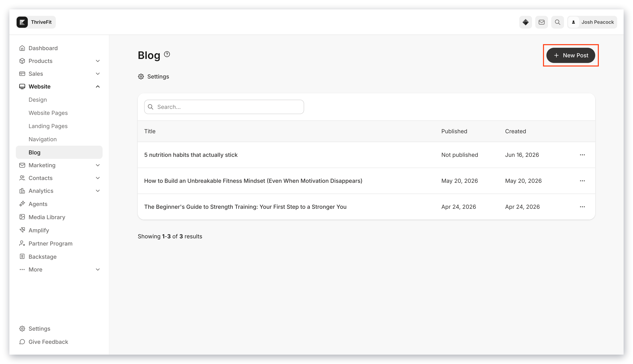Click the ThriveFit site name

[x=41, y=22]
